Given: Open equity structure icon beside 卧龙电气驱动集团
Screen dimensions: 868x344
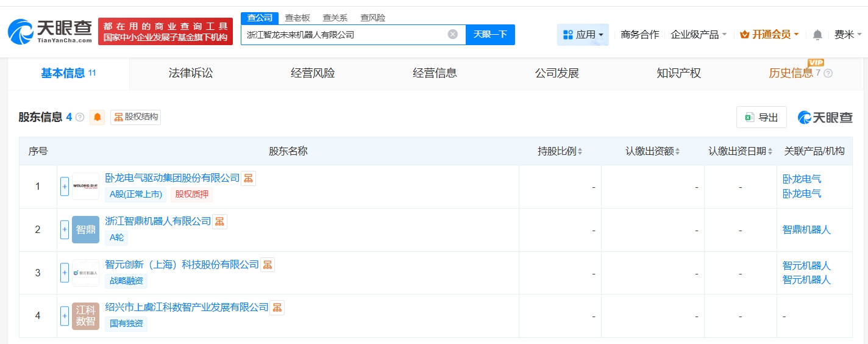Looking at the screenshot, I should [248, 178].
